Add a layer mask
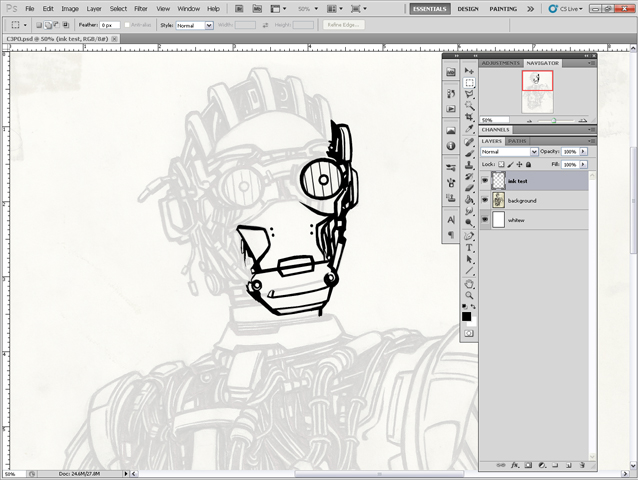The image size is (638, 480). pos(528,465)
